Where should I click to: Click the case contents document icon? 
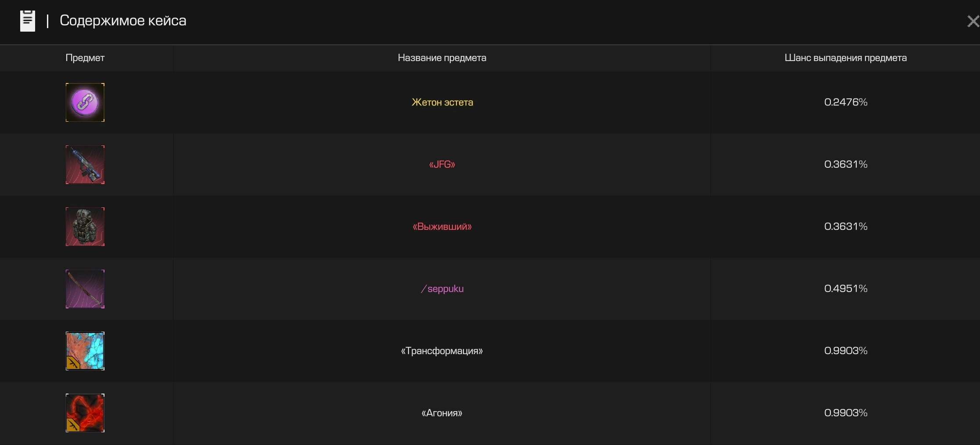pyautogui.click(x=28, y=21)
